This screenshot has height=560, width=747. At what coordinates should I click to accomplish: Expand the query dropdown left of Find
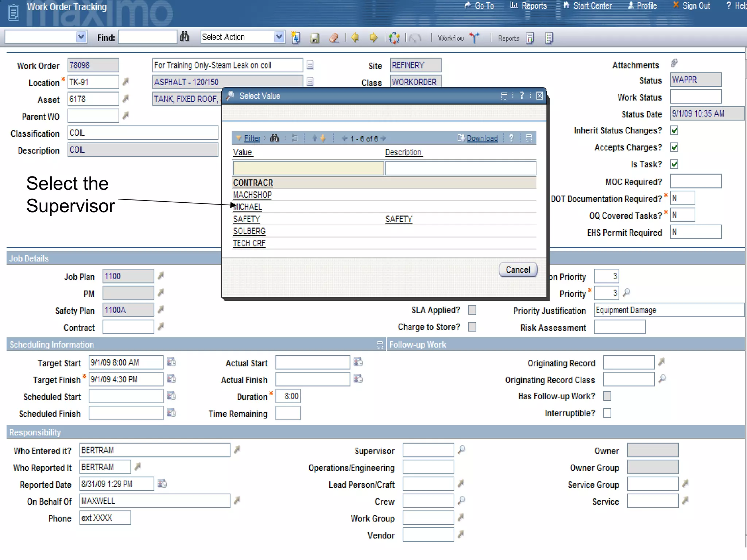click(x=81, y=37)
